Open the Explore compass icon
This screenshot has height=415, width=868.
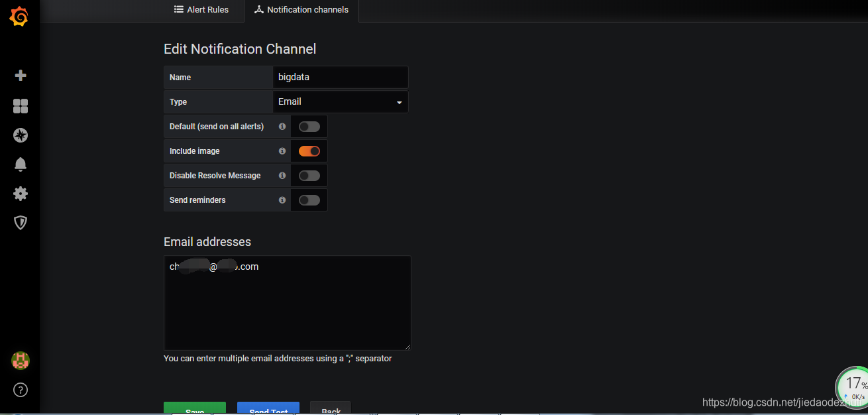pos(21,135)
